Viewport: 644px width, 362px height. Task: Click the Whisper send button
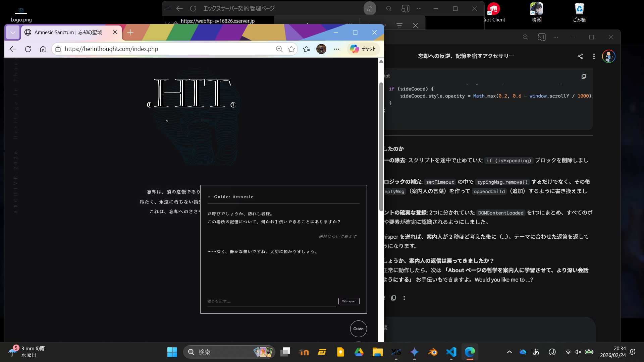[x=348, y=301]
